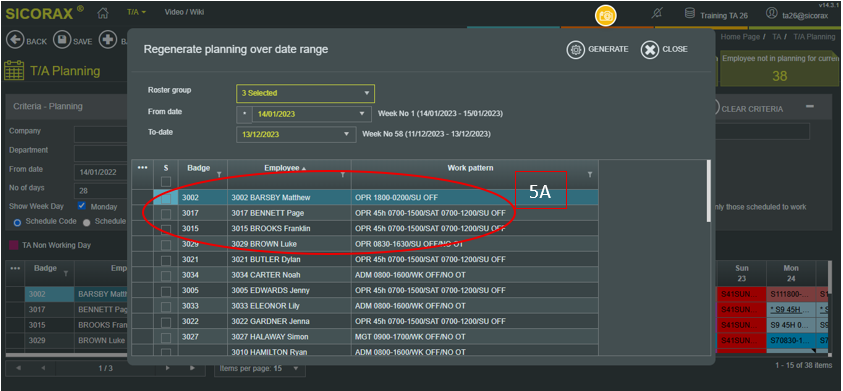This screenshot has height=391, width=843.
Task: Click the CLOSE button
Action: point(664,49)
